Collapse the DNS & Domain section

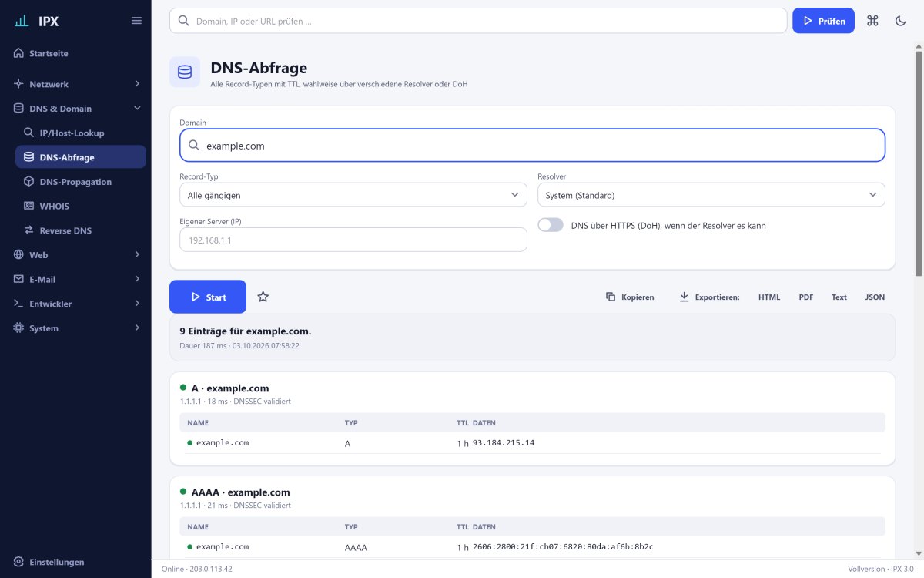tap(77, 108)
